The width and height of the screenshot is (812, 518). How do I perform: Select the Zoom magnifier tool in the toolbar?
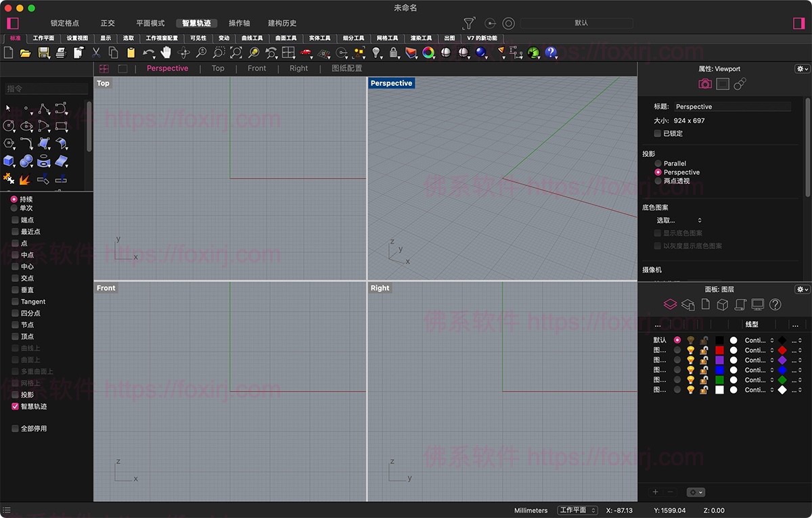click(x=202, y=52)
